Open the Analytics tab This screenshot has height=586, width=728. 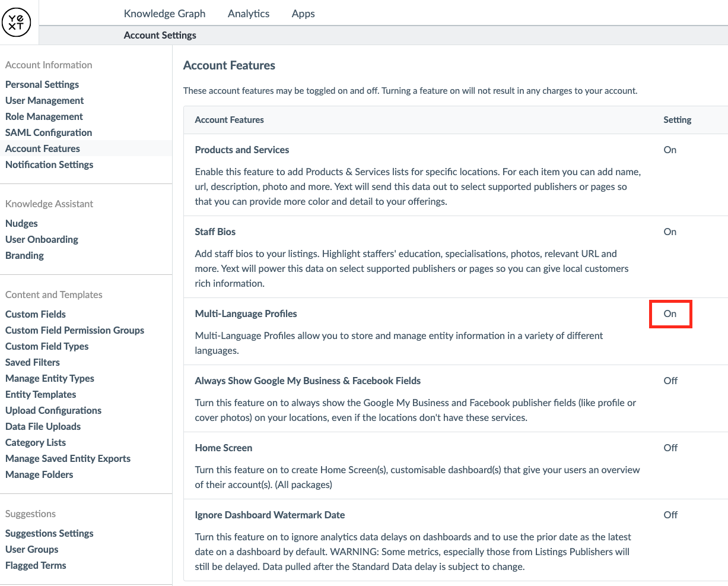[249, 13]
